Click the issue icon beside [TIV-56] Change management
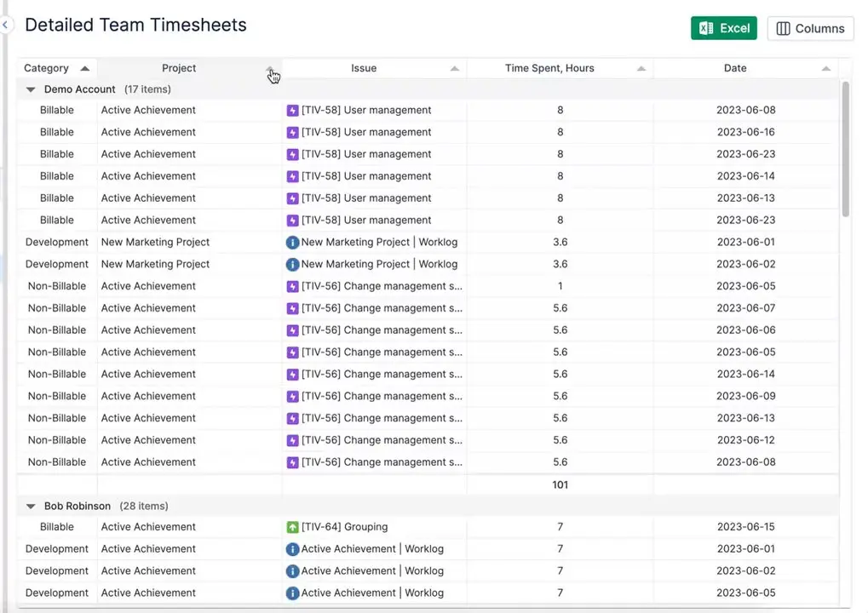This screenshot has height=613, width=868. [291, 285]
